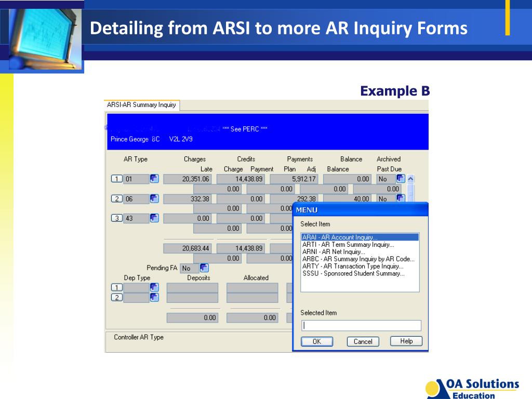Image resolution: width=532 pixels, height=399 pixels.
Task: Click Archived detail icon on row 01
Action: 401,179
